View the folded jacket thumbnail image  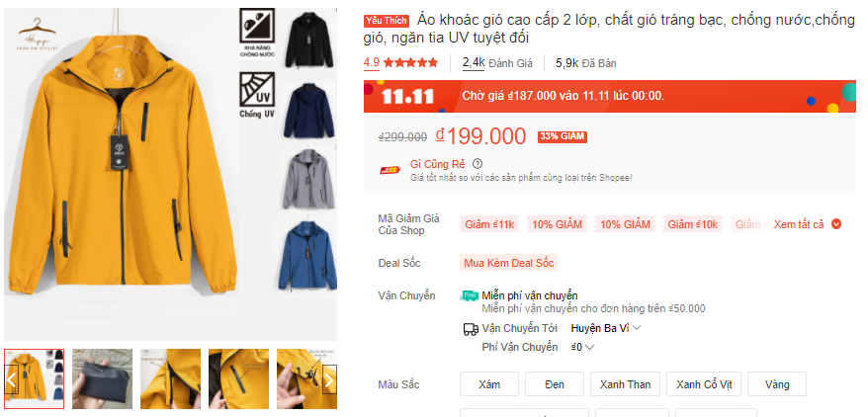(103, 378)
